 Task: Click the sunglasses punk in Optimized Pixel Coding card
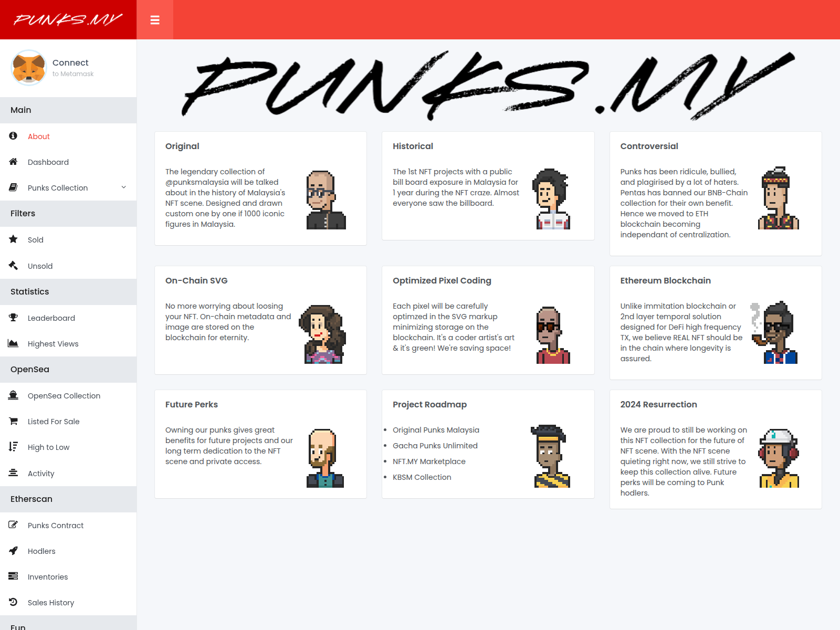[553, 335]
